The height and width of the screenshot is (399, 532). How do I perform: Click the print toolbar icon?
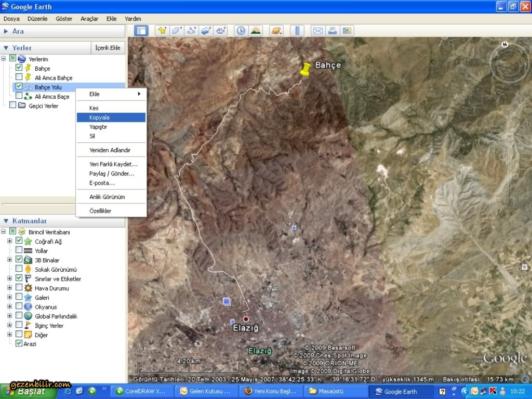pyautogui.click(x=332, y=31)
